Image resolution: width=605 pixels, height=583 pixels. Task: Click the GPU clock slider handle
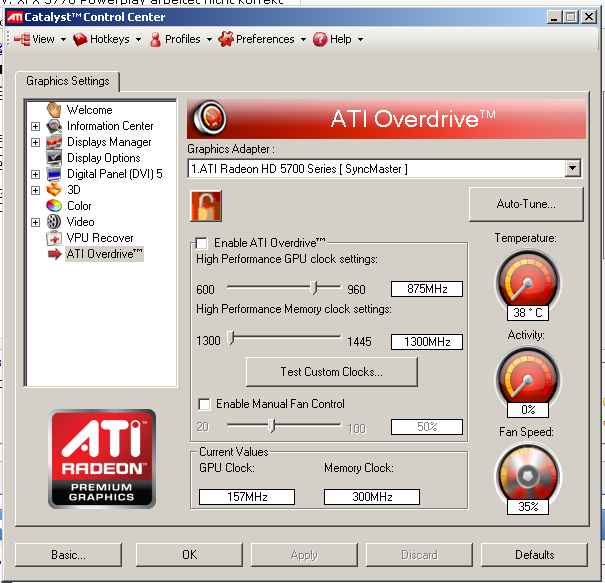coord(315,287)
